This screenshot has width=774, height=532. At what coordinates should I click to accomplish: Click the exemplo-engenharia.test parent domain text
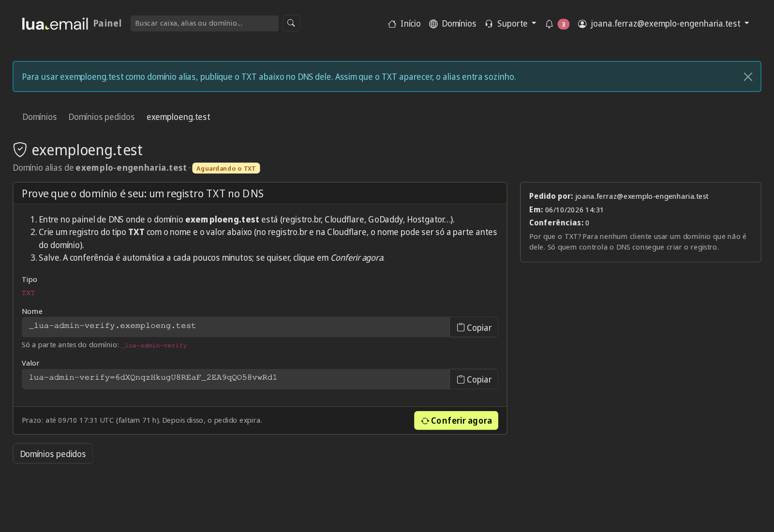[131, 168]
